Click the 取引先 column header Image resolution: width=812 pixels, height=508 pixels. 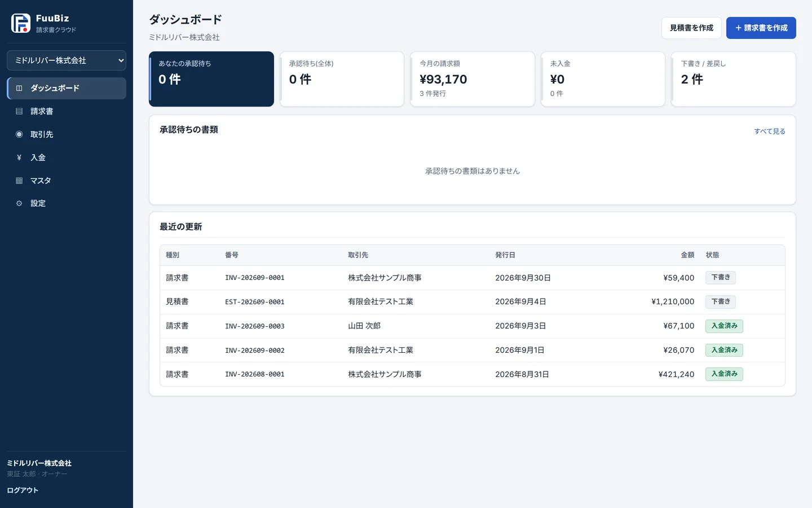358,255
